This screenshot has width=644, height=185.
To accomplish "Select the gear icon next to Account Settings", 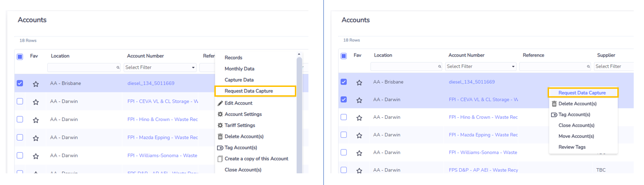I will pyautogui.click(x=220, y=114).
